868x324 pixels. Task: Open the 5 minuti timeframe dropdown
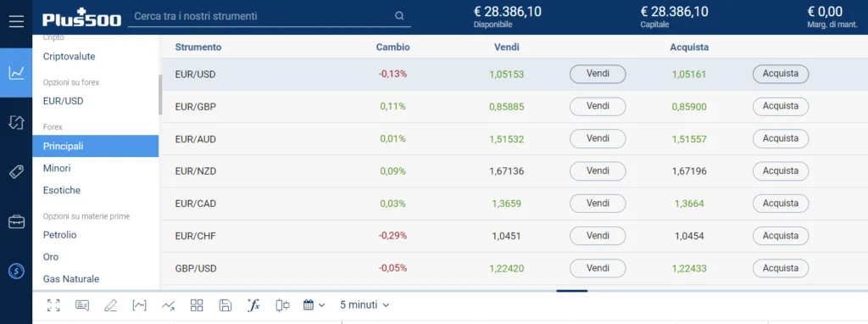[x=364, y=304]
